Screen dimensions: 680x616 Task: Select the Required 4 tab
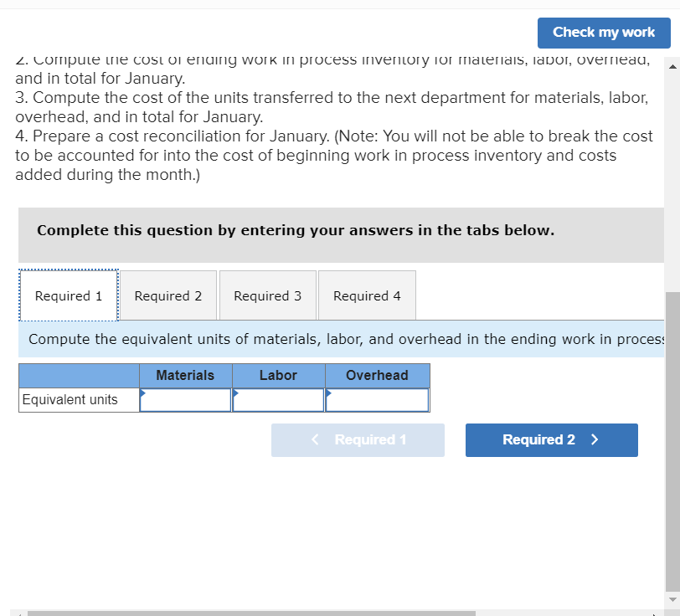tap(367, 295)
